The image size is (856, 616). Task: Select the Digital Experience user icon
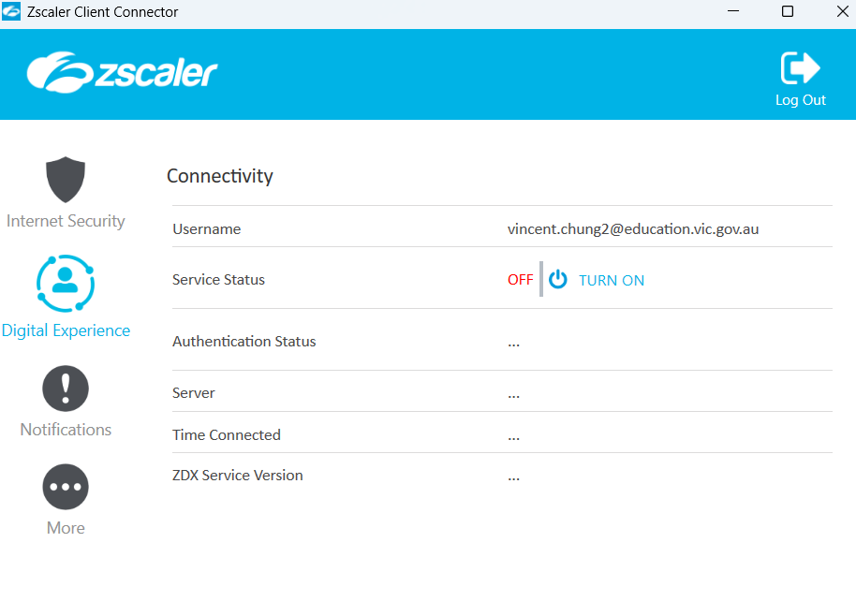pyautogui.click(x=66, y=284)
